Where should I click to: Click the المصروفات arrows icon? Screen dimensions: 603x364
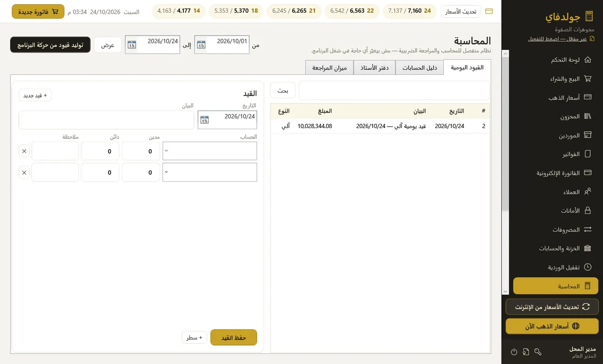point(587,230)
